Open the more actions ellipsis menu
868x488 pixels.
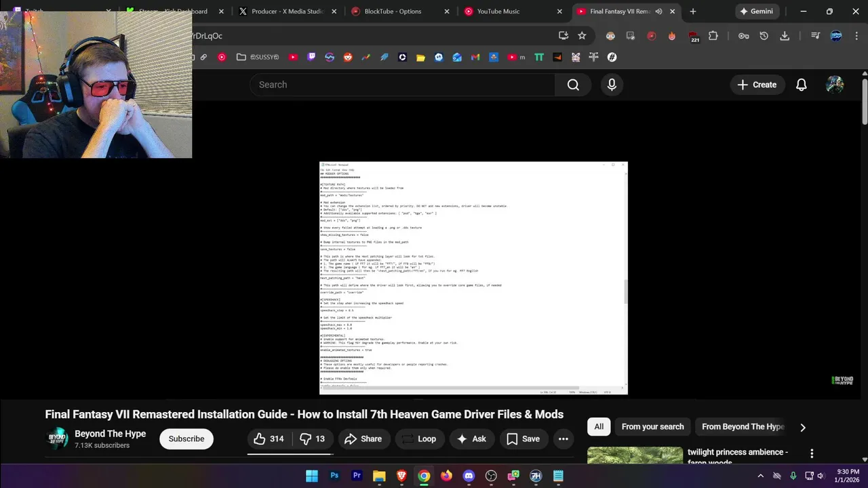click(563, 439)
